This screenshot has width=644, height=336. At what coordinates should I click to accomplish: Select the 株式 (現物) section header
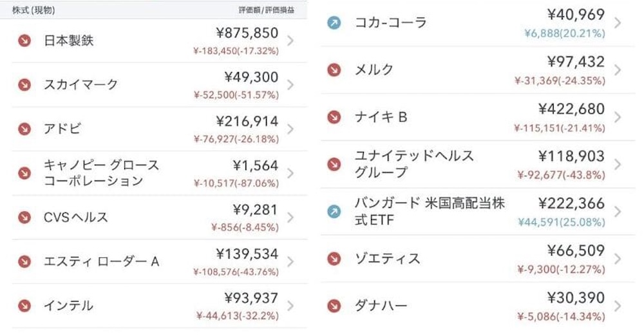coord(33,10)
